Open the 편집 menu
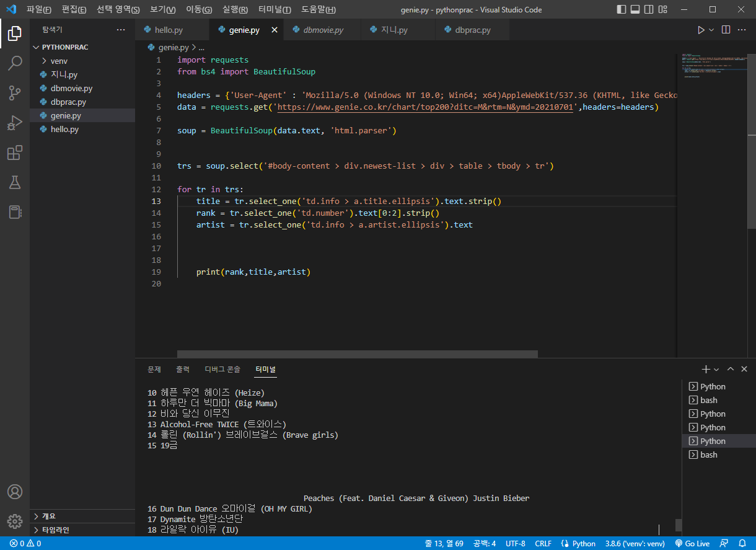This screenshot has height=550, width=756. (74, 10)
